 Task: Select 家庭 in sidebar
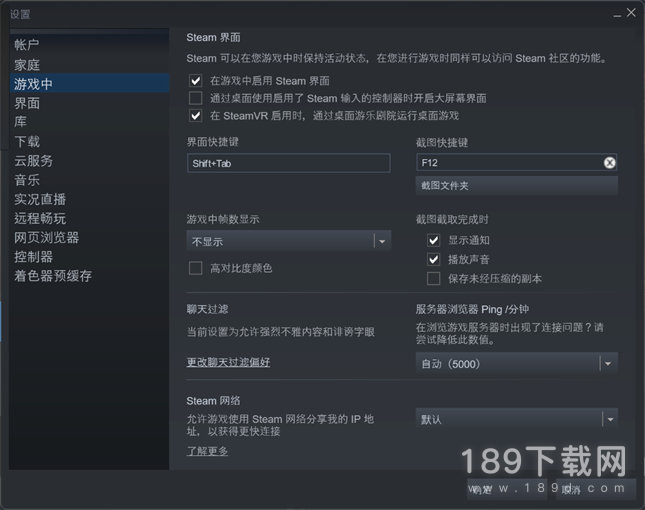click(89, 65)
